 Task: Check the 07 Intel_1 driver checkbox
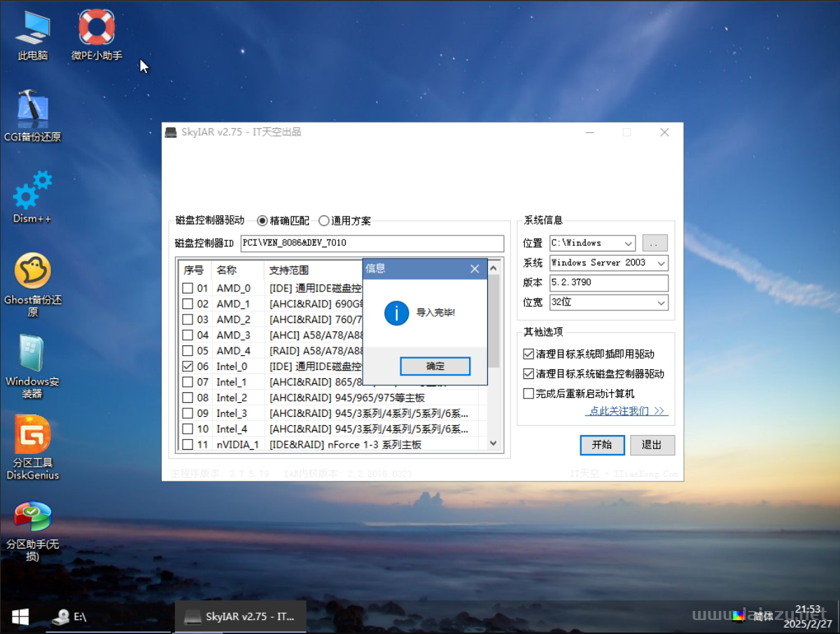click(188, 382)
